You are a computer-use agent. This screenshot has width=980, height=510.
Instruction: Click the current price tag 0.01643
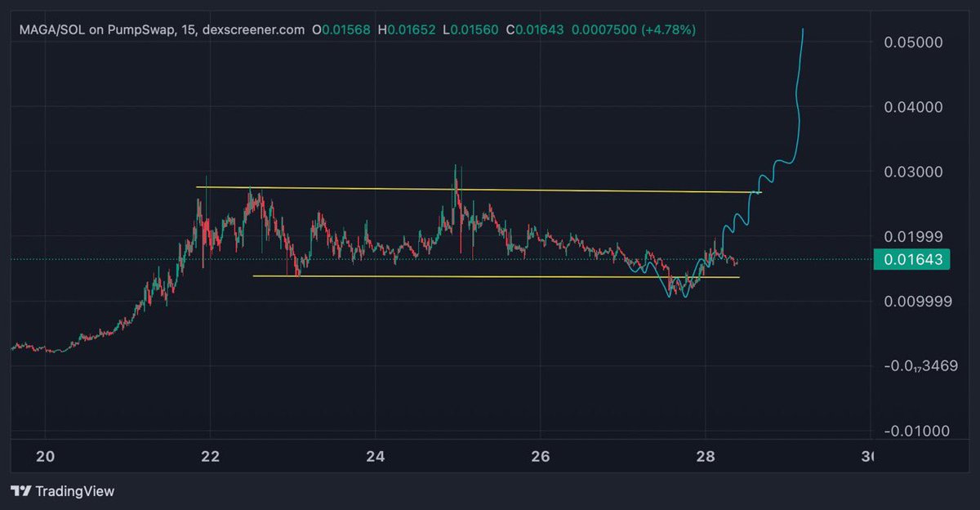point(913,260)
